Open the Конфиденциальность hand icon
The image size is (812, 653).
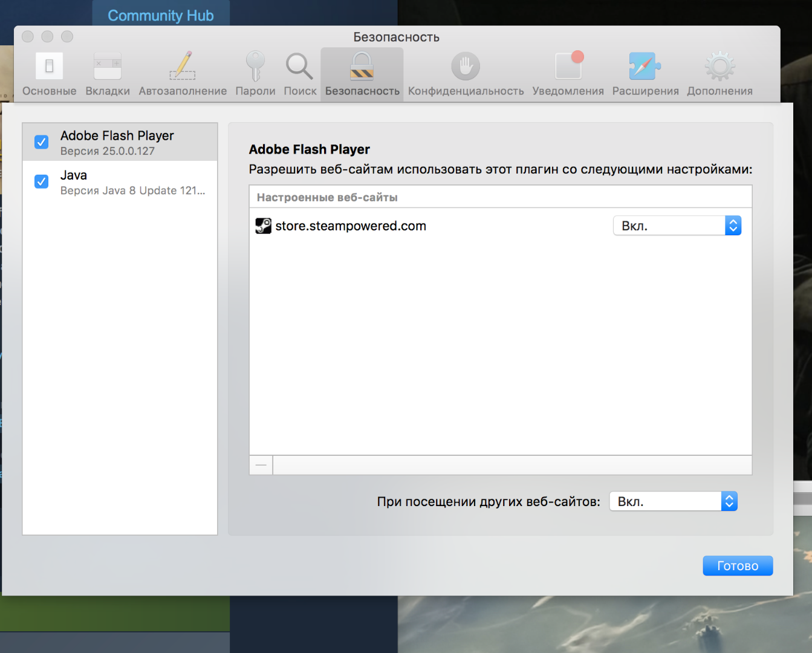pyautogui.click(x=466, y=66)
